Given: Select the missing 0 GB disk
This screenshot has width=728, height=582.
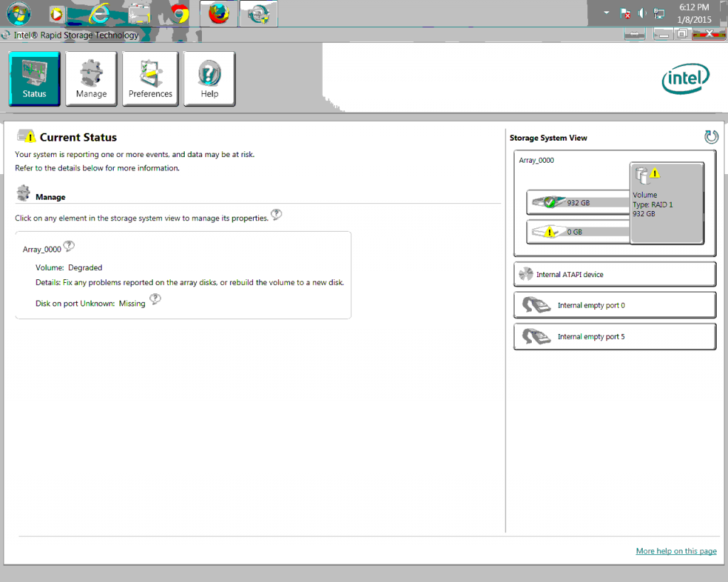Looking at the screenshot, I should pyautogui.click(x=578, y=232).
